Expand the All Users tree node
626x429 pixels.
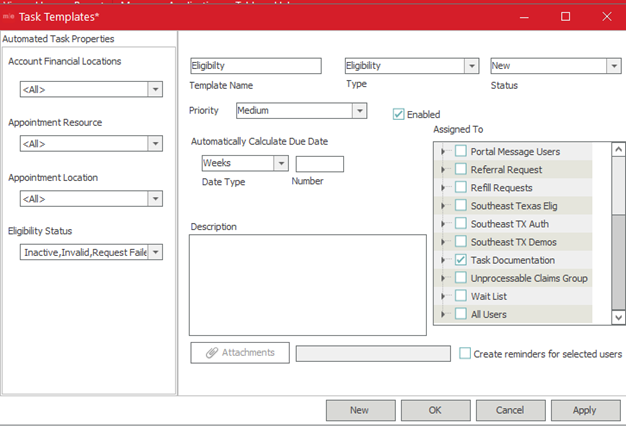(x=443, y=314)
